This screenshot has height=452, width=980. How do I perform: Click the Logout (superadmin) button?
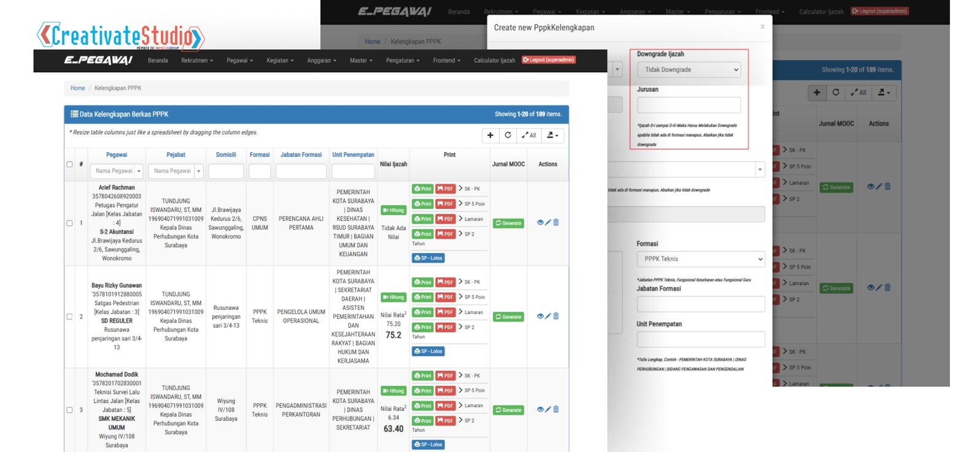[x=549, y=60]
